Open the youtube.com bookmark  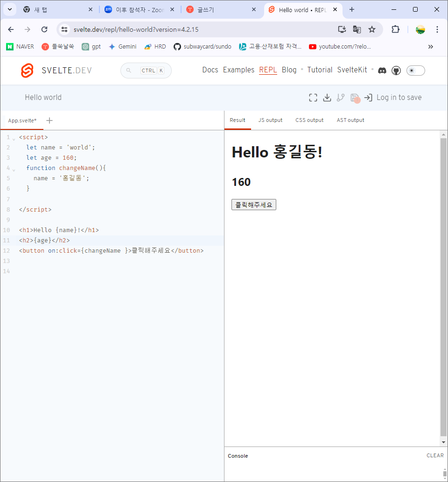point(340,47)
